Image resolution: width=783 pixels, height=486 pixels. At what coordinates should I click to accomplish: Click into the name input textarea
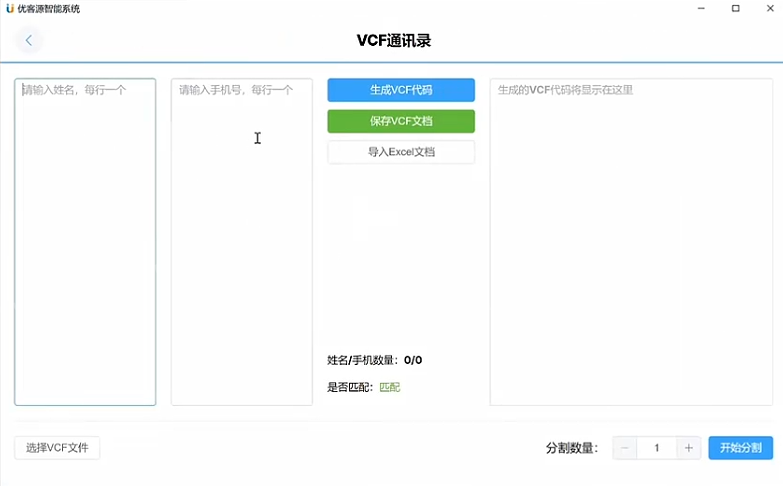tap(85, 242)
